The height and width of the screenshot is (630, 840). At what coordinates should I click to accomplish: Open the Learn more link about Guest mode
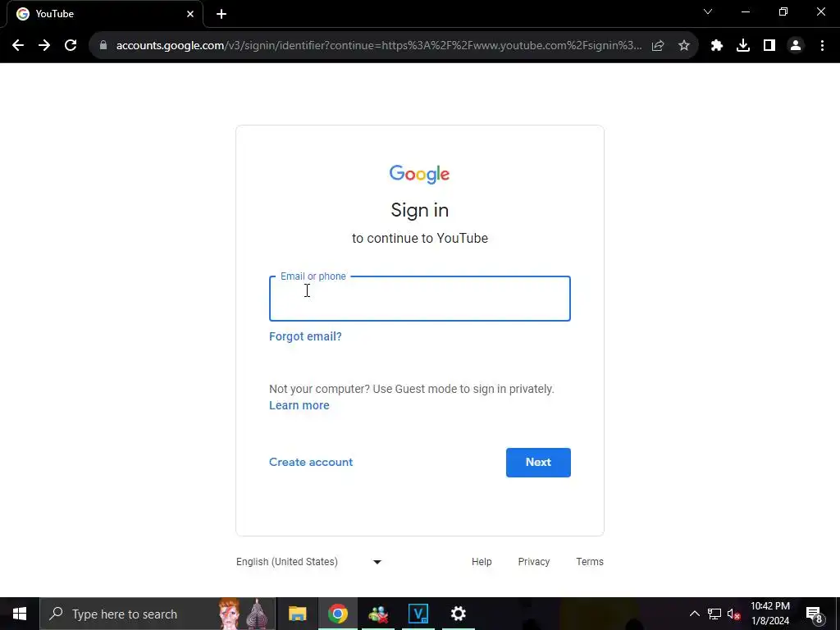(299, 405)
